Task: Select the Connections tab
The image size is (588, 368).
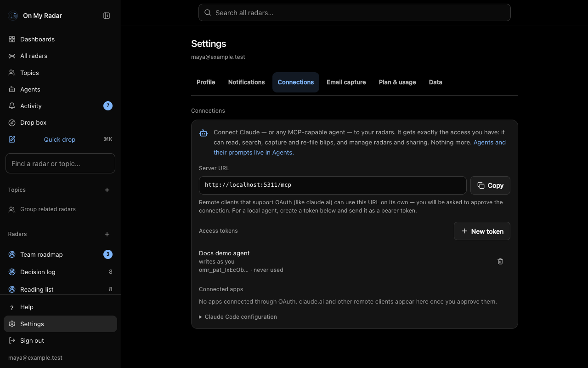Action: pos(295,82)
